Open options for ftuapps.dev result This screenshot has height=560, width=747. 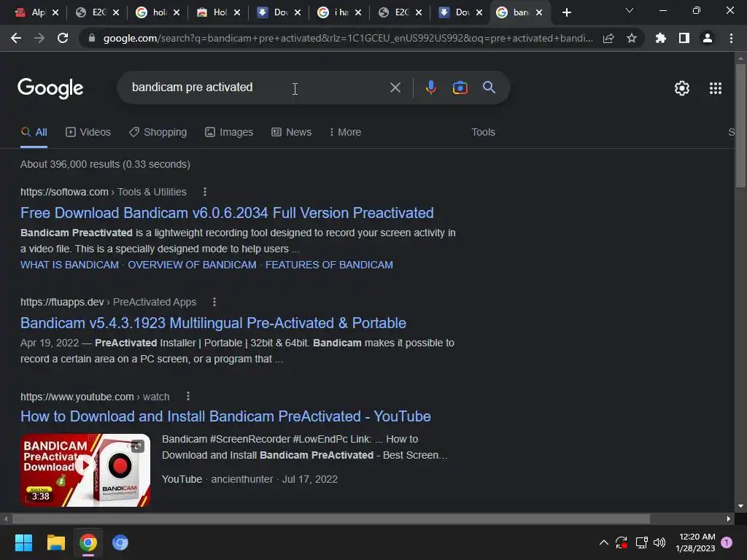214,302
